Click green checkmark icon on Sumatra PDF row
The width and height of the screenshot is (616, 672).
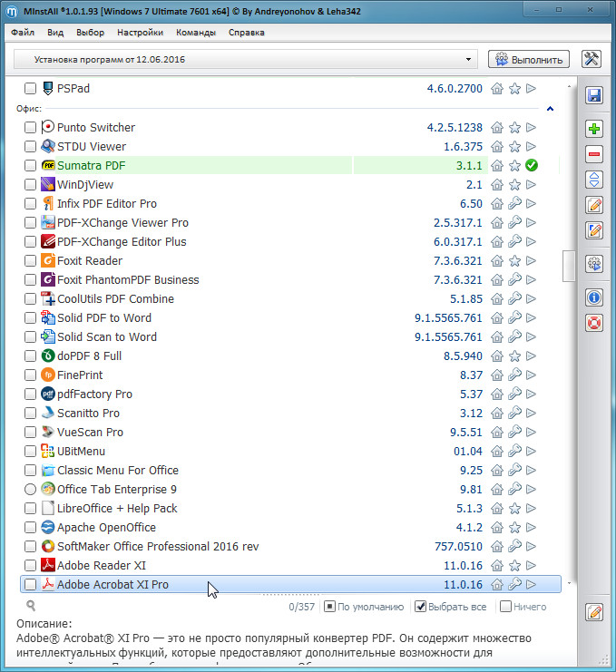(x=532, y=165)
